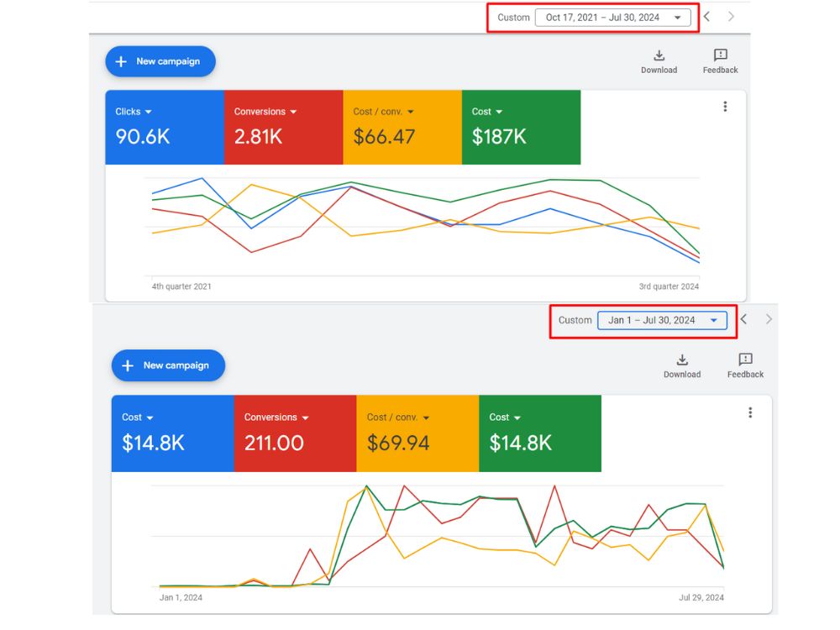Click the Custom label in bottom panel
Screen dimensions: 840x630
click(x=575, y=320)
